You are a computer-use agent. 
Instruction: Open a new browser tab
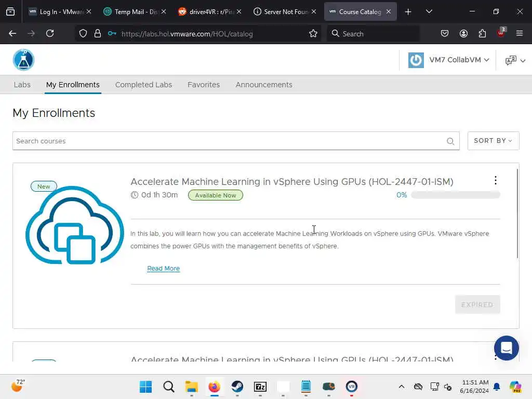coord(408,12)
